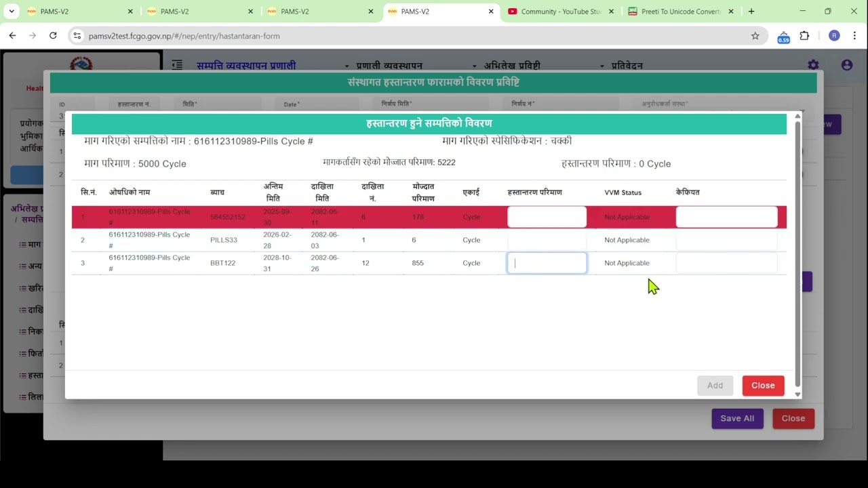Click the browser back arrow

[x=12, y=36]
